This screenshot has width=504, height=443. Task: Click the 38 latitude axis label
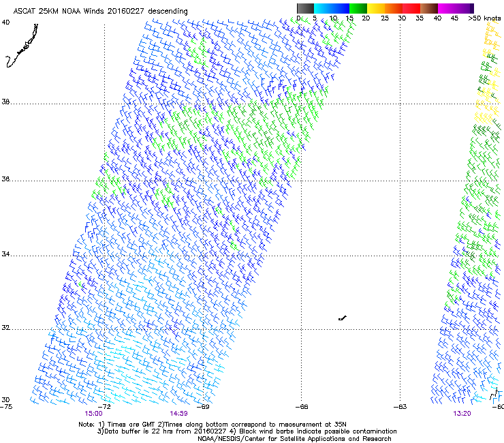click(x=5, y=102)
